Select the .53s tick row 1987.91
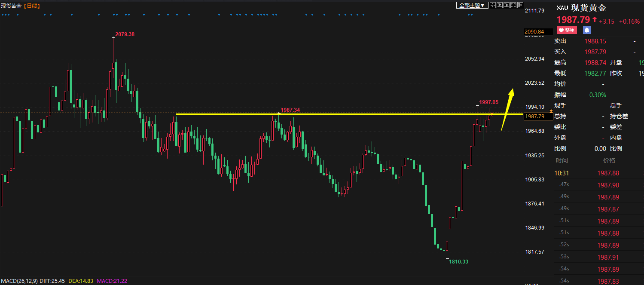Image resolution: width=644 pixels, height=285 pixels. coord(599,257)
